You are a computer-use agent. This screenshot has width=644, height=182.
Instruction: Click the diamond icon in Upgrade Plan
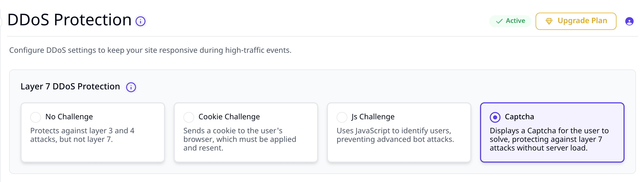(x=549, y=21)
